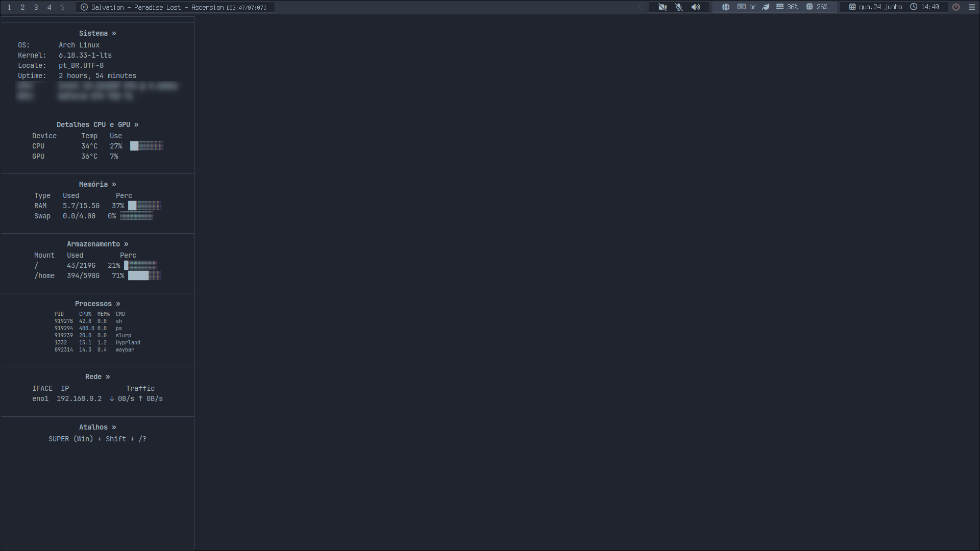Screen dimensions: 980x551
Task: Click the RAM memory icon in bar
Action: pyautogui.click(x=780, y=7)
